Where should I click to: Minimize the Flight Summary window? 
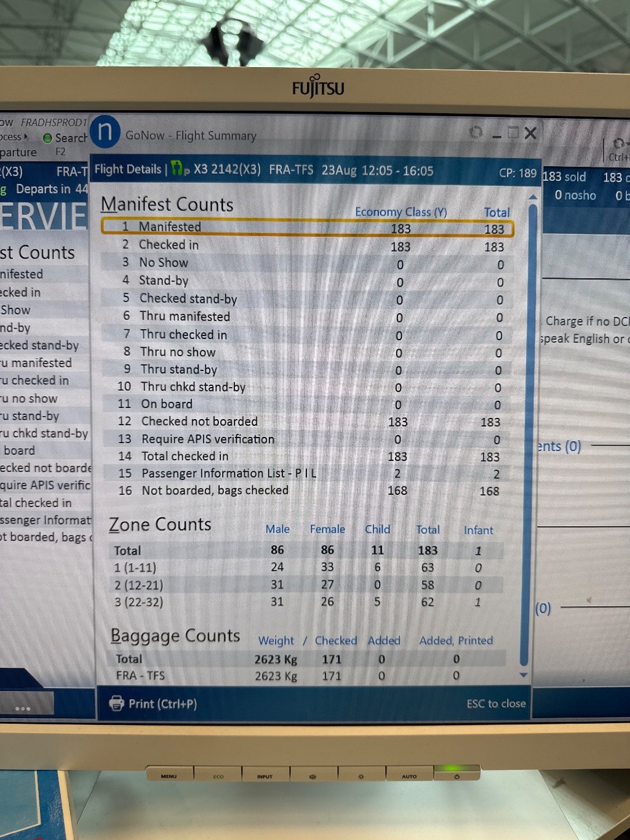497,134
